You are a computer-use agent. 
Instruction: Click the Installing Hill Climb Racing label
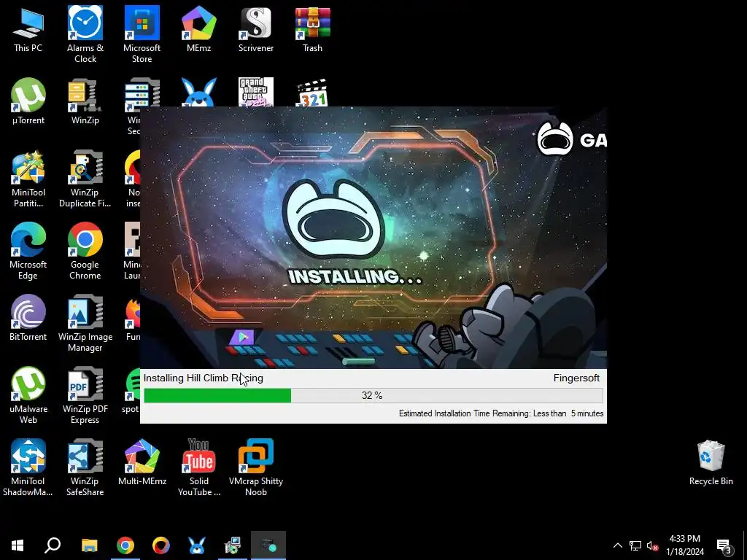tap(204, 378)
